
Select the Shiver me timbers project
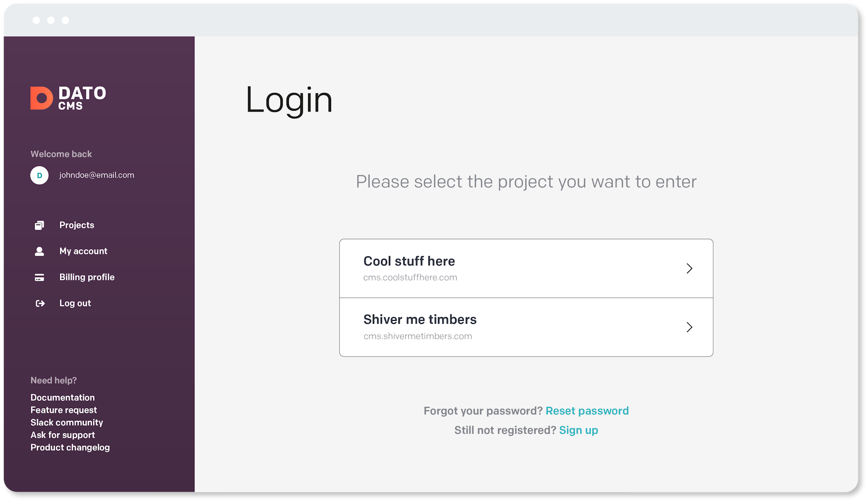click(x=526, y=327)
